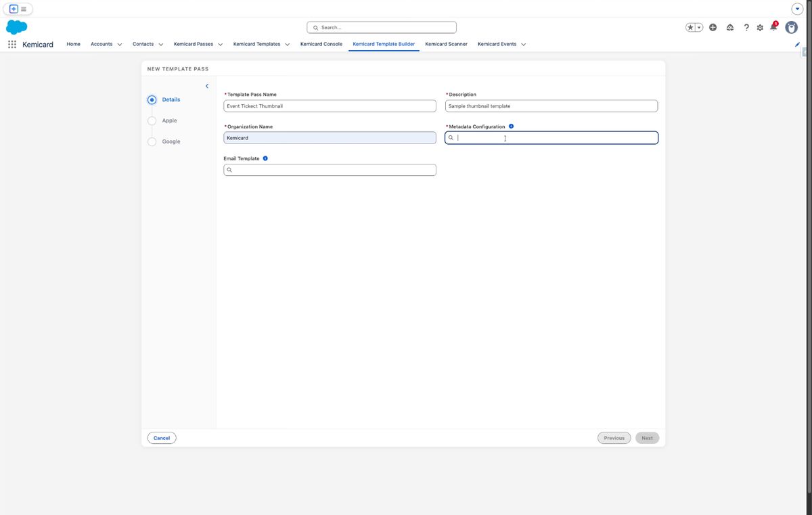Select the Kemicard Template Builder tab
The width and height of the screenshot is (812, 515).
point(384,44)
